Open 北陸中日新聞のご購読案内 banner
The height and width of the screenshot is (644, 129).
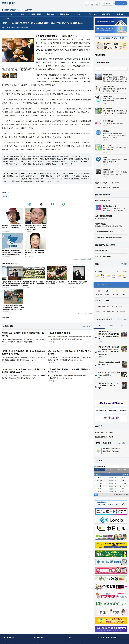tap(111, 21)
